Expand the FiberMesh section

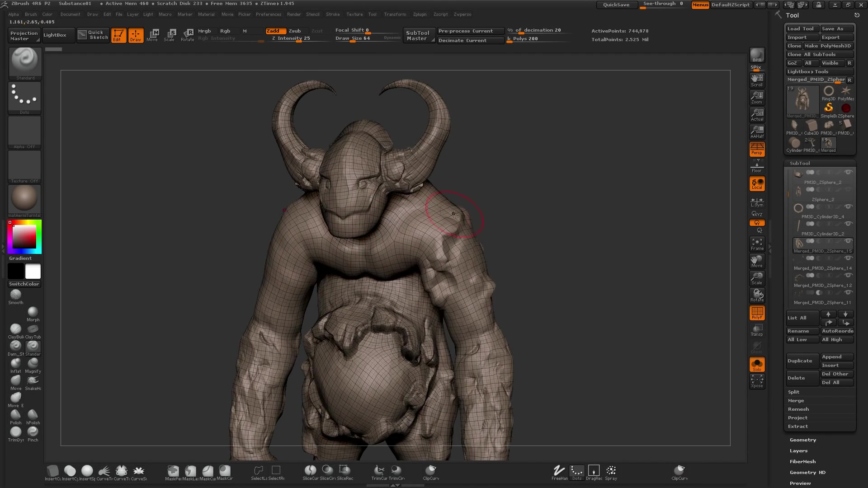pyautogui.click(x=802, y=461)
